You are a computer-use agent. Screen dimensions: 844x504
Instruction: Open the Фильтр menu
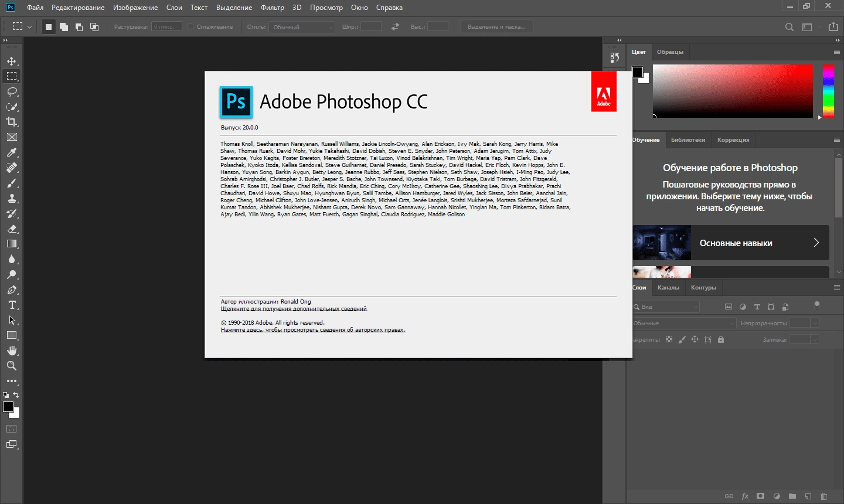[273, 8]
